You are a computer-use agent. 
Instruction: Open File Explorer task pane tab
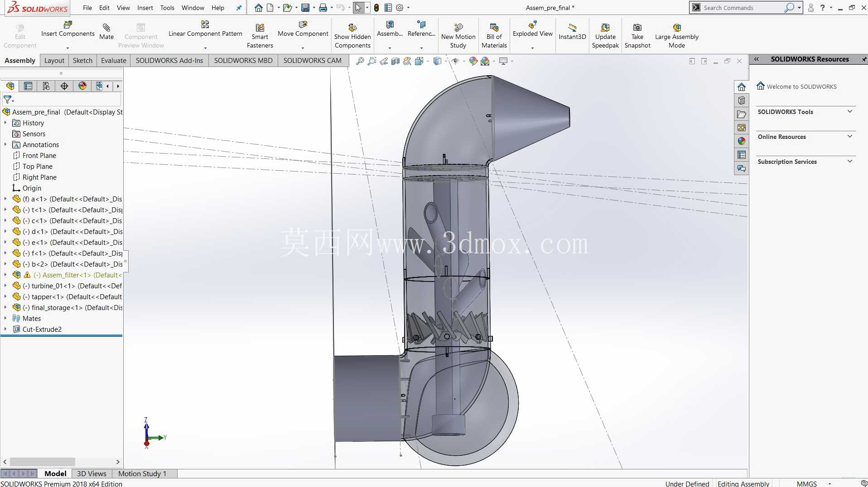[x=742, y=114]
